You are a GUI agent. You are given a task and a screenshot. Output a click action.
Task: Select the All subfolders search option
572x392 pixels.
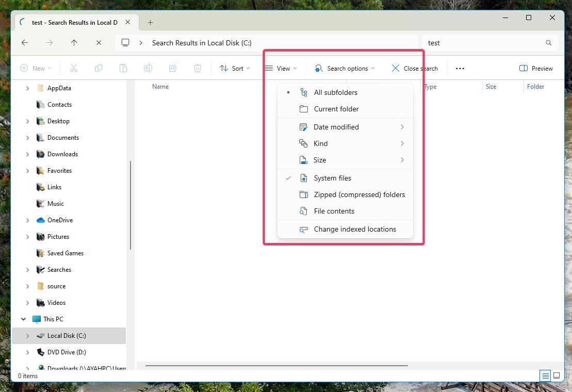click(x=335, y=92)
